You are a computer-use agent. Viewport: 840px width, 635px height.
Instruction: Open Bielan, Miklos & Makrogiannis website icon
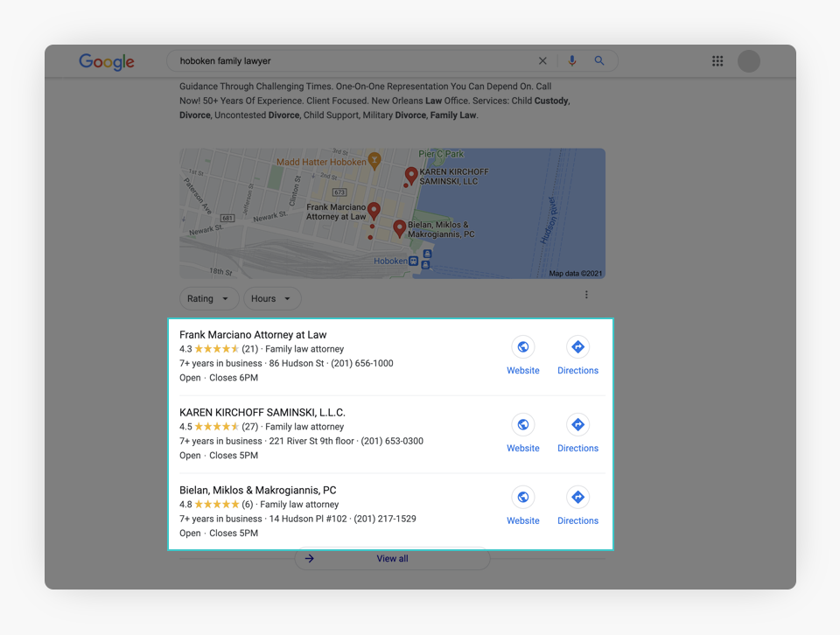click(x=523, y=498)
